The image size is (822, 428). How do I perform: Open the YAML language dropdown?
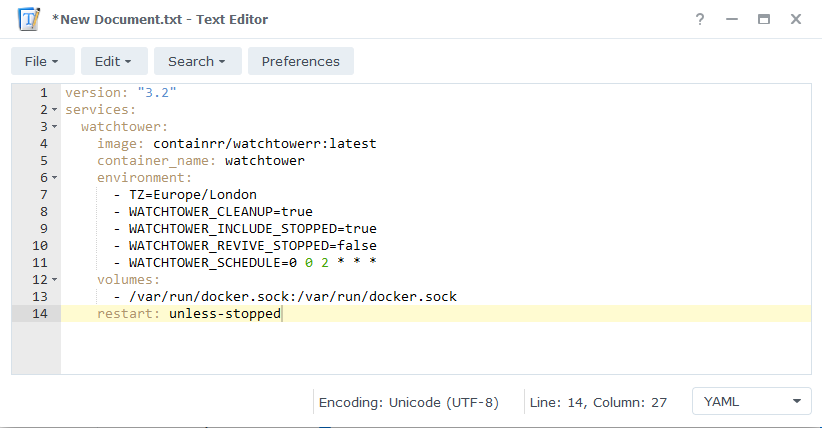click(x=752, y=402)
